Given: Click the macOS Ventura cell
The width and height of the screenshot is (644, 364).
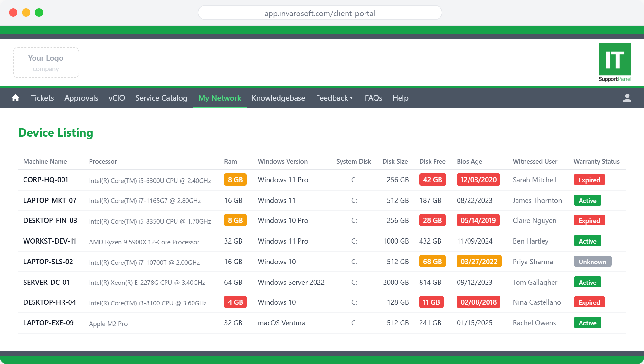Looking at the screenshot, I should point(281,323).
